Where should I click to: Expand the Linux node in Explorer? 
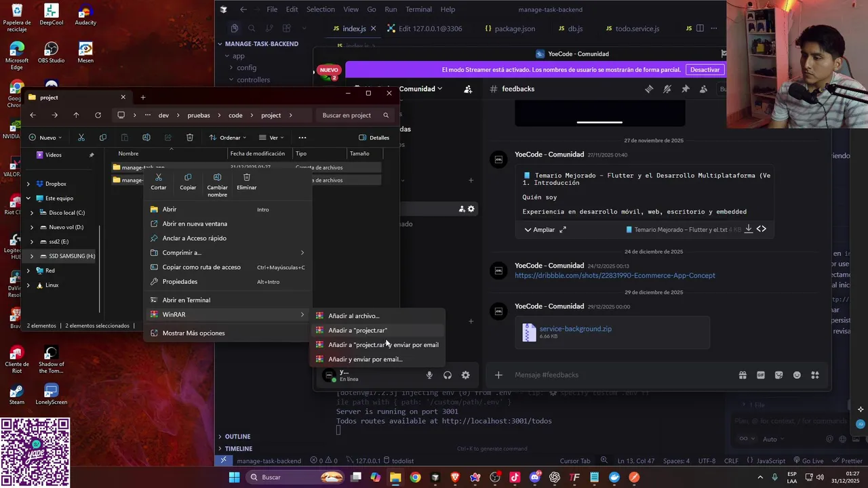28,285
